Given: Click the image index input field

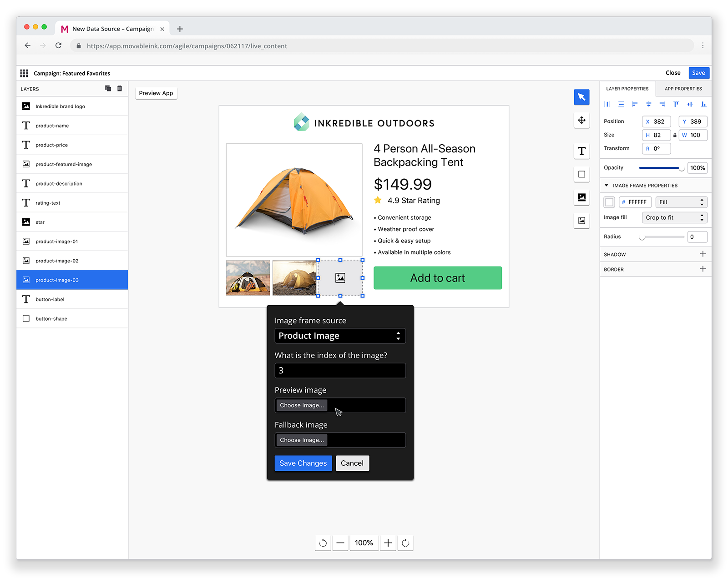Looking at the screenshot, I should click(340, 371).
